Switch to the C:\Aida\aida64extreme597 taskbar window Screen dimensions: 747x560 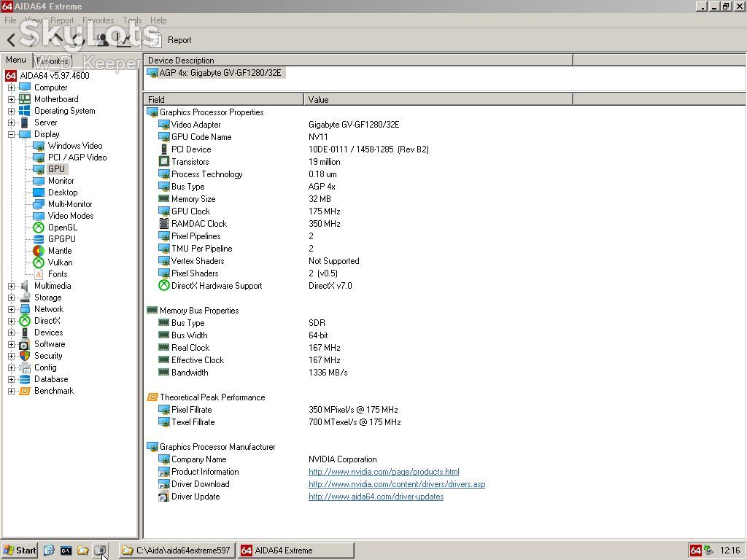(x=177, y=551)
